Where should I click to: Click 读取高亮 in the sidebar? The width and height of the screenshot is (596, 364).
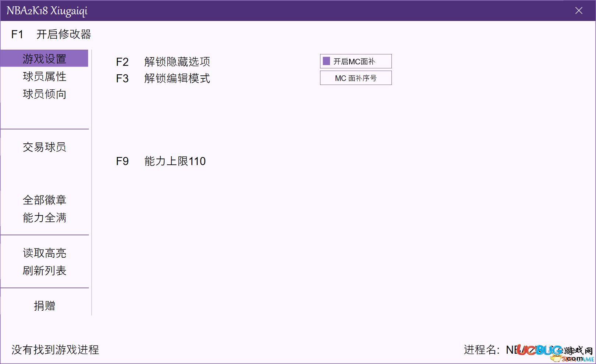[x=44, y=253]
